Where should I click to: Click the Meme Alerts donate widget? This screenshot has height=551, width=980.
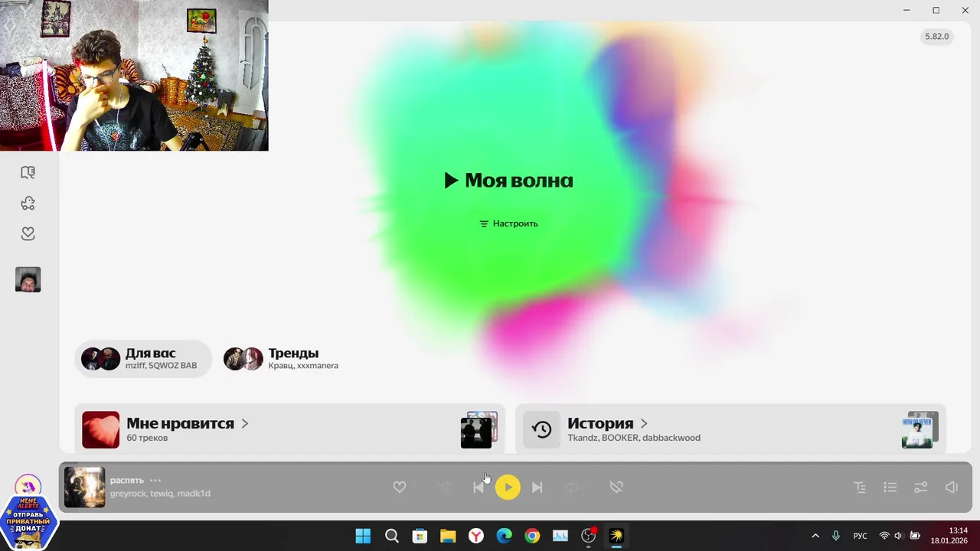point(29,523)
